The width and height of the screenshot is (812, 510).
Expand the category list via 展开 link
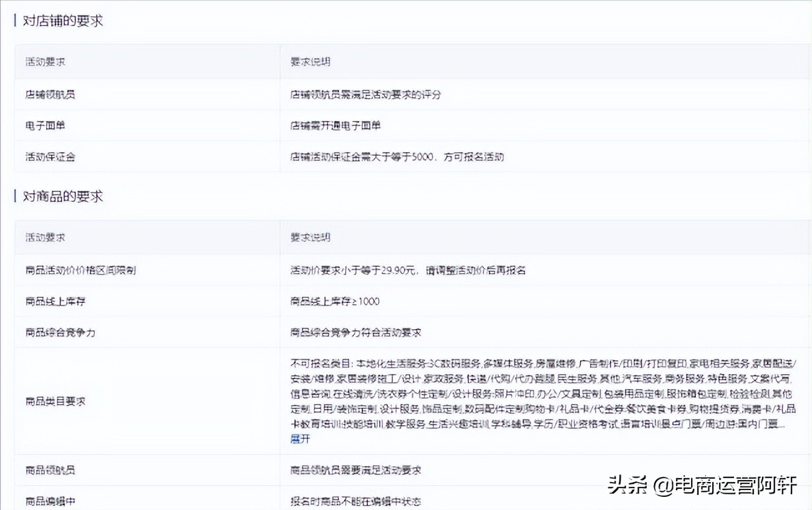pyautogui.click(x=300, y=439)
